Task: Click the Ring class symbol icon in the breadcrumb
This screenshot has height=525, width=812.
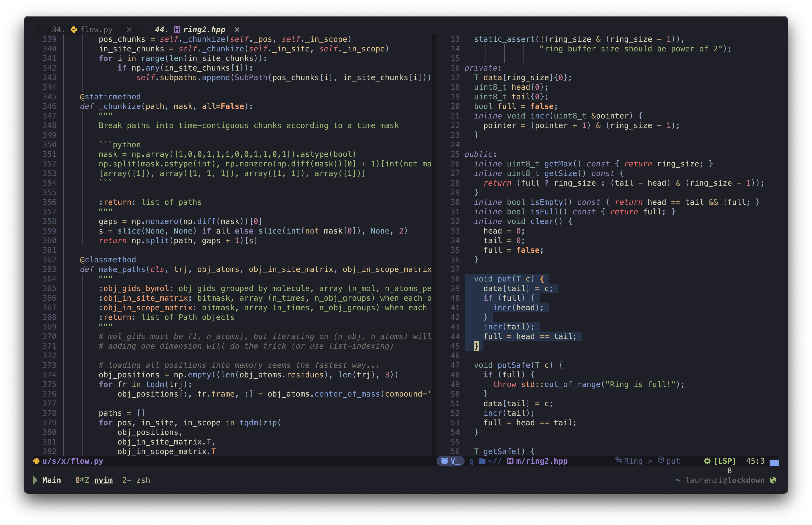Action: [x=618, y=460]
